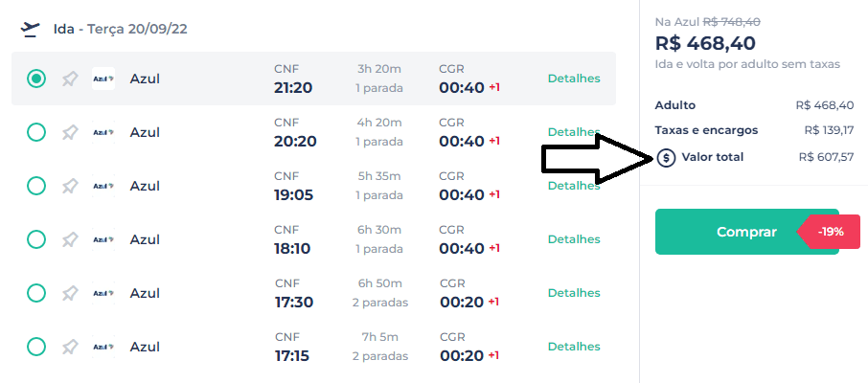This screenshot has height=383, width=868.
Task: Click the Azul logo on the selected flight
Action: coord(103,79)
